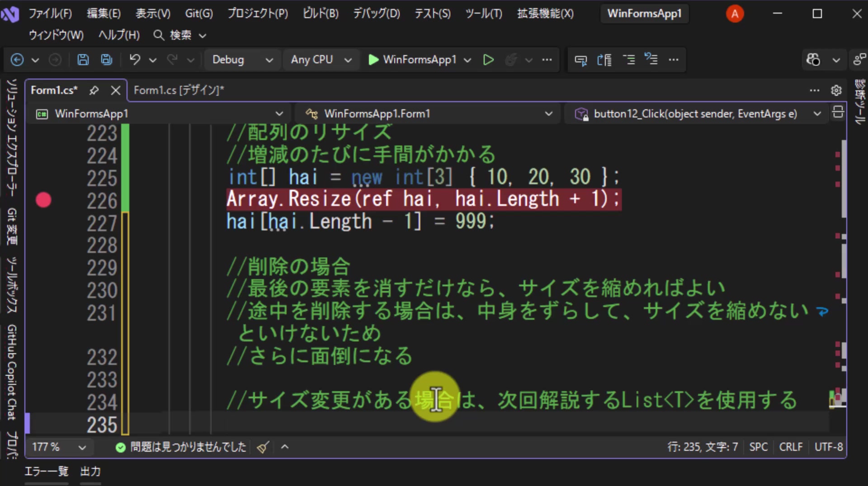Viewport: 868px width, 486px height.
Task: Save the current file with the Save icon
Action: click(83, 60)
